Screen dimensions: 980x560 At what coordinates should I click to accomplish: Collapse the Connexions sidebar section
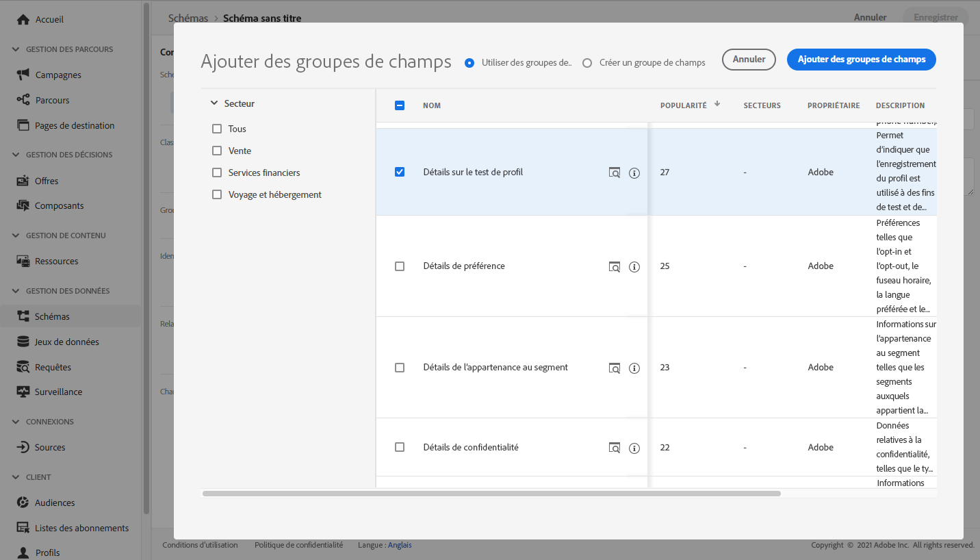(x=16, y=422)
